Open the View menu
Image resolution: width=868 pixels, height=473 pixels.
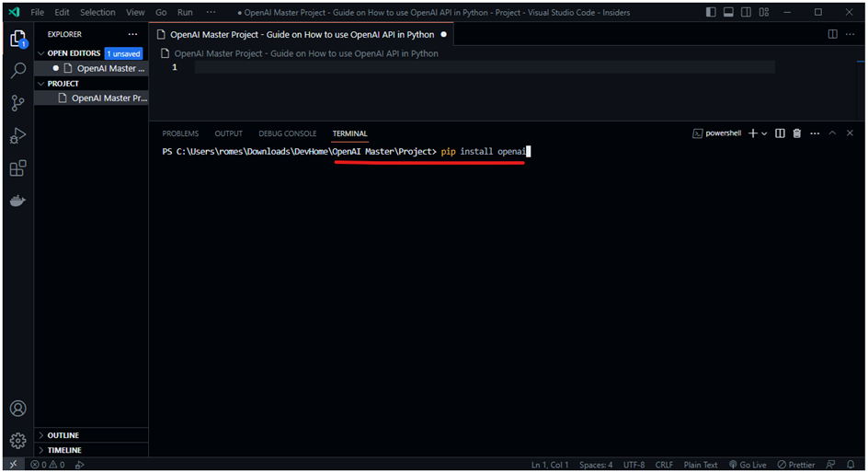click(x=135, y=12)
